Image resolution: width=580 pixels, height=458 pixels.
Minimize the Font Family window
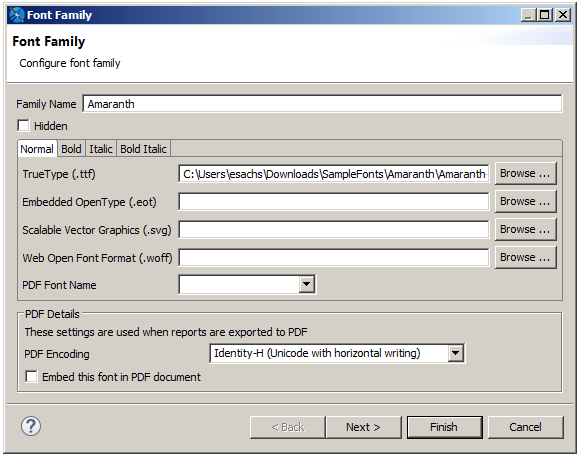click(x=528, y=15)
